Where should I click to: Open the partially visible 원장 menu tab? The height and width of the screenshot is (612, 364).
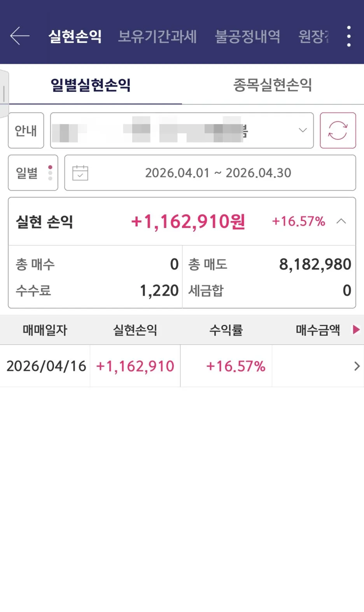click(313, 37)
